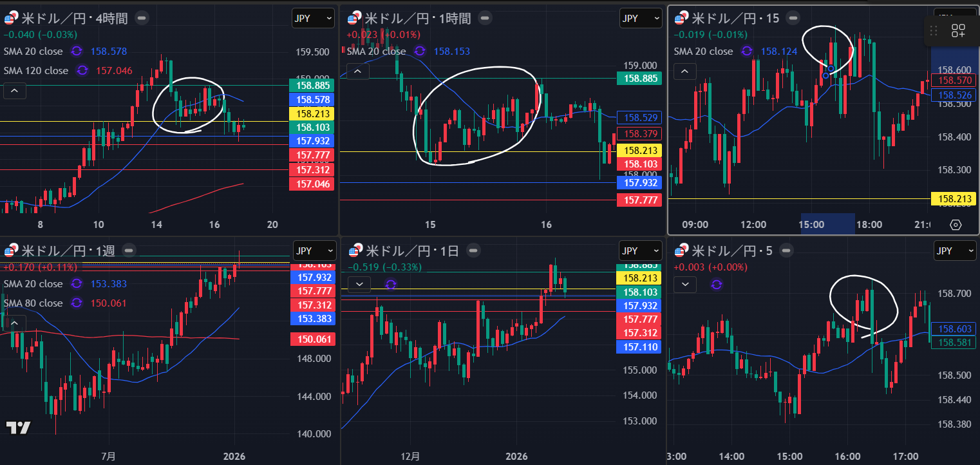
Task: Click the minus circle on the 4時間 chart title
Action: 142,18
